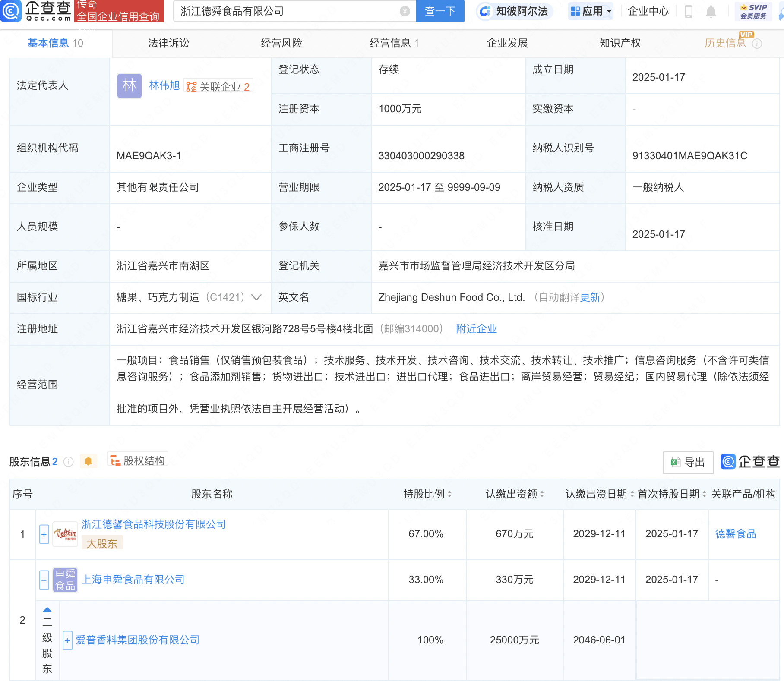Click the Qichacha logo at top left
Image resolution: width=784 pixels, height=681 pixels.
[x=36, y=11]
